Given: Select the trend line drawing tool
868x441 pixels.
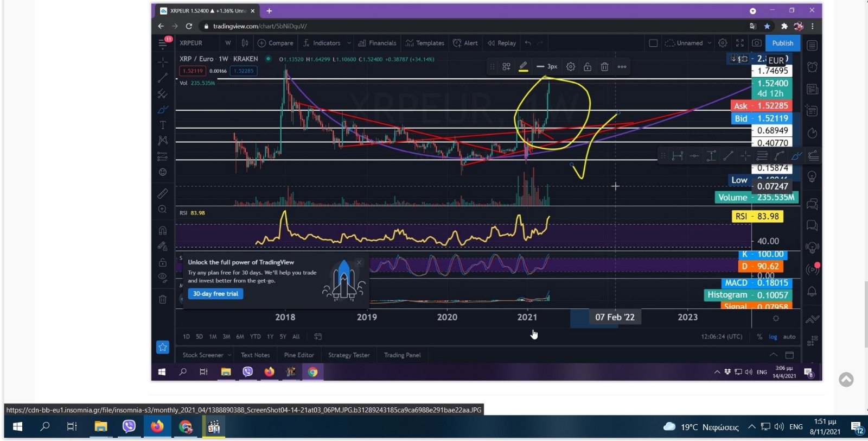Looking at the screenshot, I should point(162,78).
